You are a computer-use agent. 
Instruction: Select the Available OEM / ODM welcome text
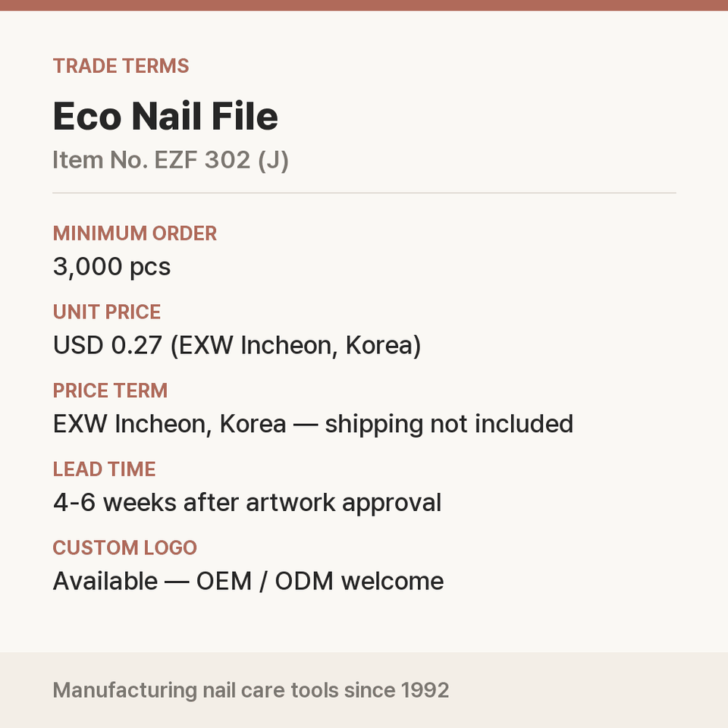click(249, 582)
